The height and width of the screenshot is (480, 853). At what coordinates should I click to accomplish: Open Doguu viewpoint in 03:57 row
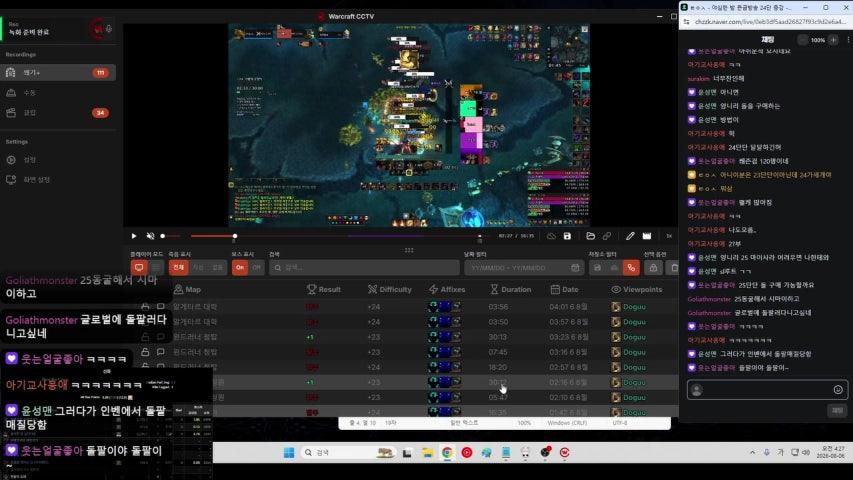click(x=629, y=322)
